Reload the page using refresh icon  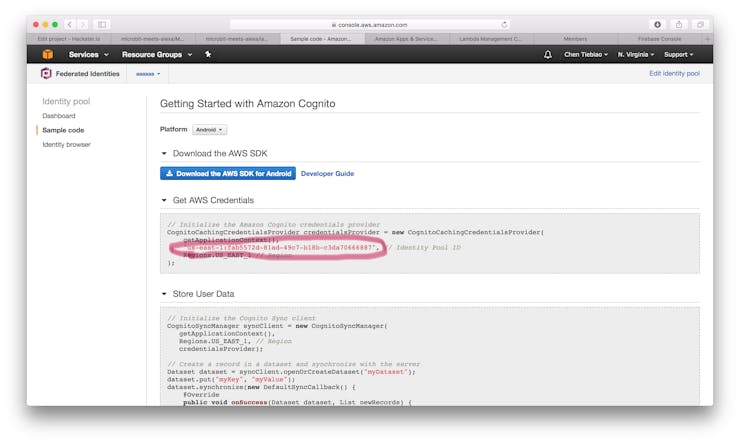[x=504, y=25]
